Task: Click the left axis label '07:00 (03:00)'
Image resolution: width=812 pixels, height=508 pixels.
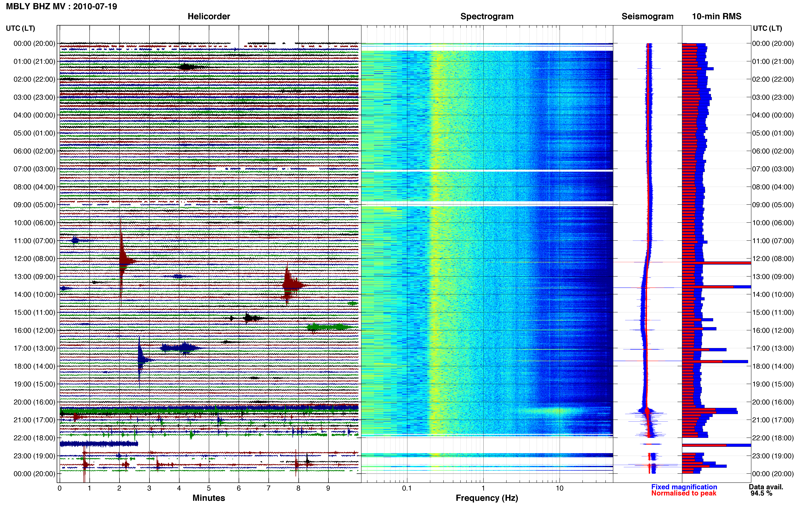Action: [34, 169]
